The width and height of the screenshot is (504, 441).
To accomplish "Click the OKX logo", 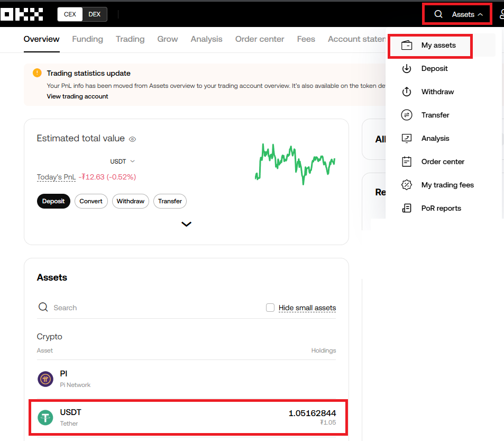I will click(x=22, y=14).
